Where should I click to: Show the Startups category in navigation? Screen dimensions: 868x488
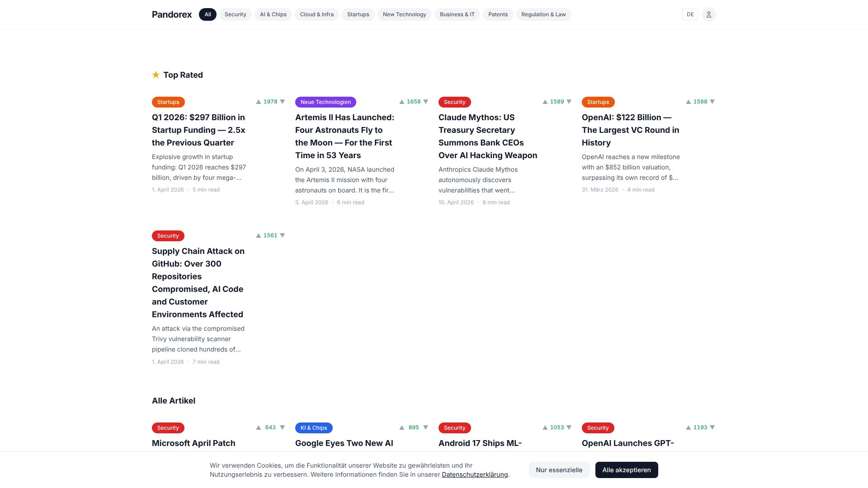click(358, 14)
